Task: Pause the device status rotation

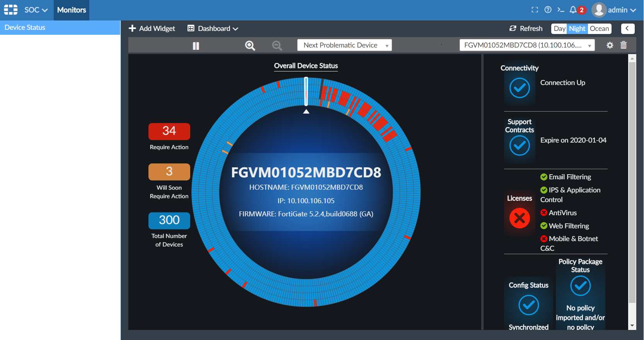Action: pyautogui.click(x=196, y=46)
